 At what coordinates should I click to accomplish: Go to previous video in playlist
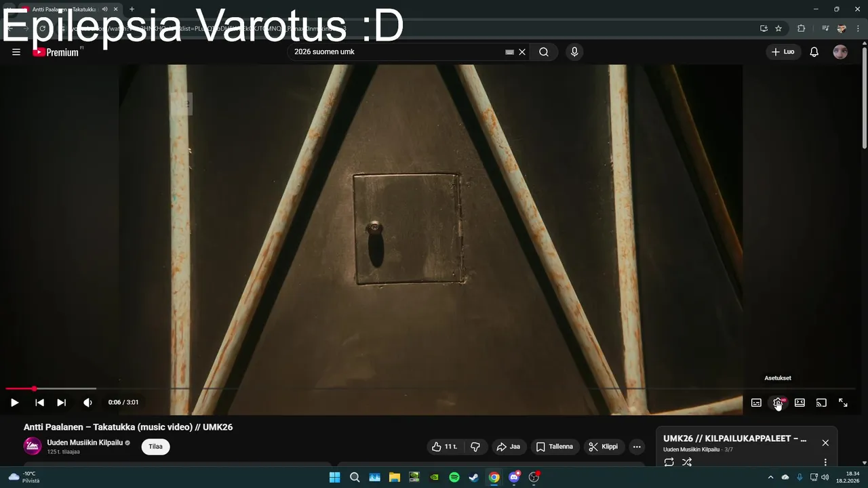39,403
